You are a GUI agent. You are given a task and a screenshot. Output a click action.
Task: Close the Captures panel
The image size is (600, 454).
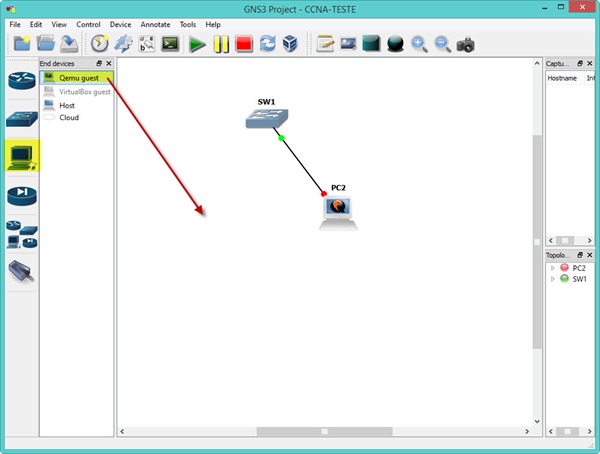pyautogui.click(x=590, y=64)
